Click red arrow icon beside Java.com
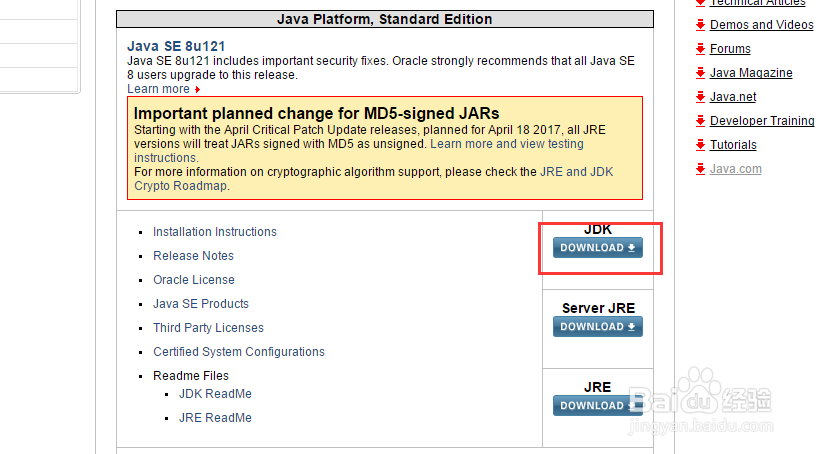The height and width of the screenshot is (454, 820). 701,169
